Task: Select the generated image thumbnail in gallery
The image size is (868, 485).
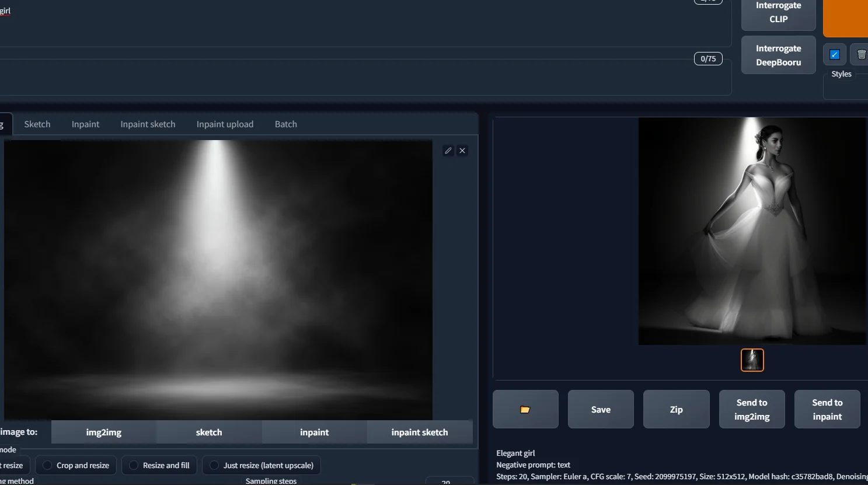Action: (752, 360)
